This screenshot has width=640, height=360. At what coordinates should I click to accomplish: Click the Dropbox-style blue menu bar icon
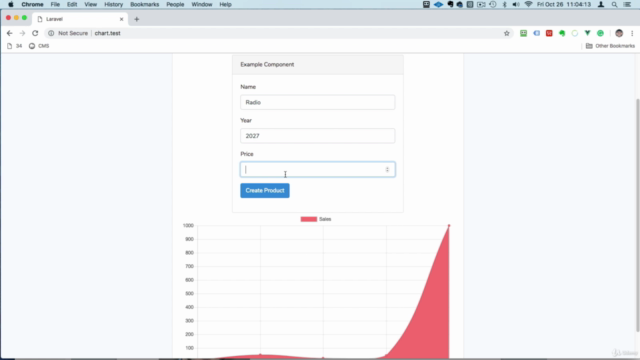coord(438,4)
